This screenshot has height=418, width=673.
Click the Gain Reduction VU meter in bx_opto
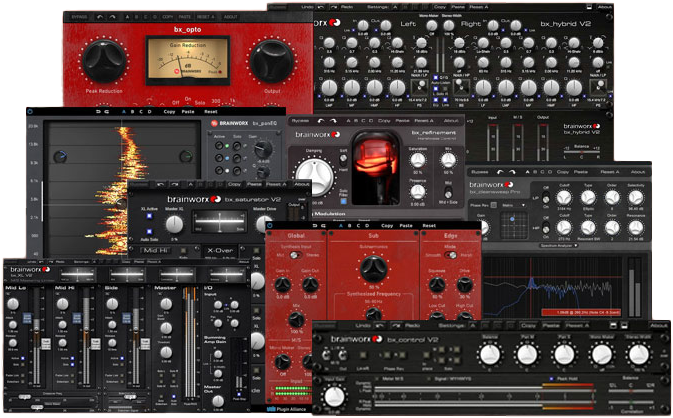pyautogui.click(x=188, y=60)
